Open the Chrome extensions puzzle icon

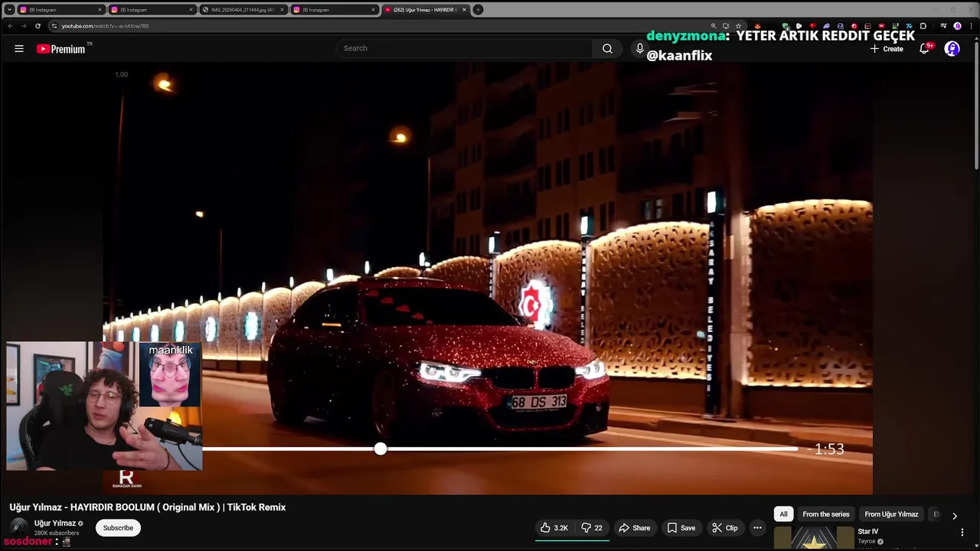click(x=923, y=26)
